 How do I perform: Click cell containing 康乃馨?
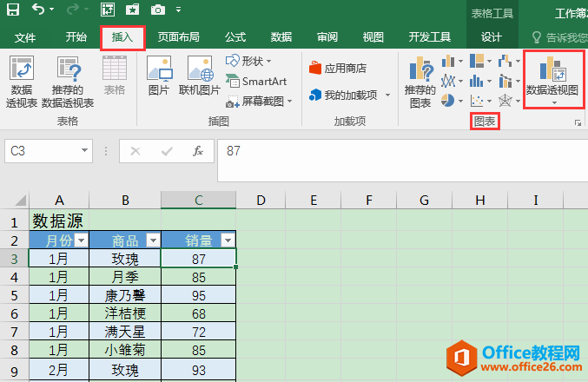point(125,295)
